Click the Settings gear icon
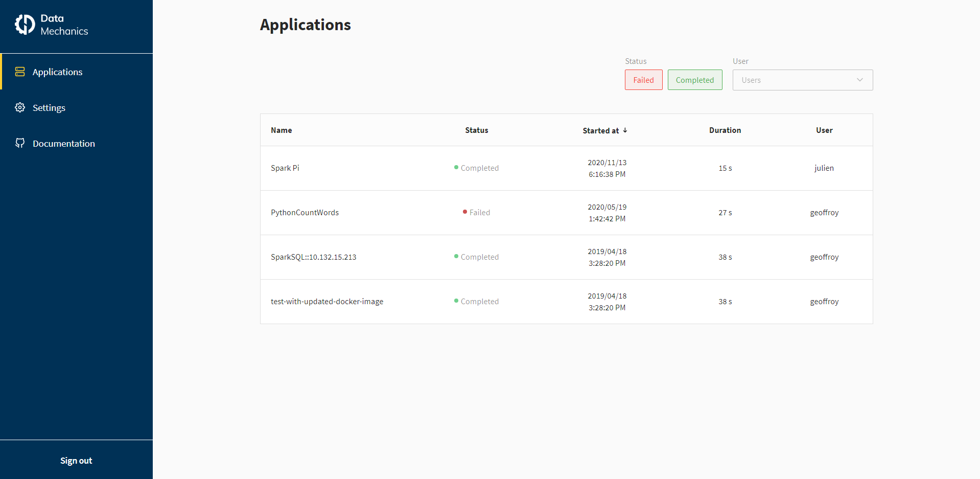The height and width of the screenshot is (479, 980). 19,107
